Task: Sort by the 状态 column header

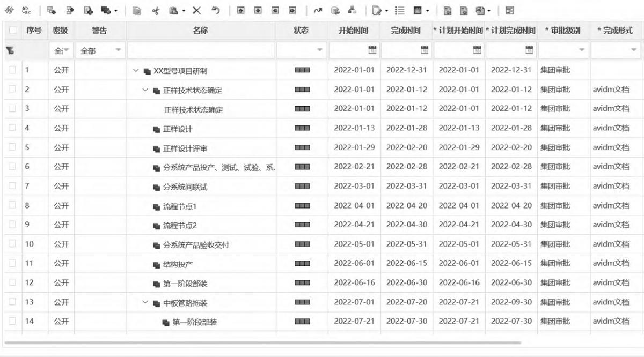Action: pyautogui.click(x=301, y=31)
